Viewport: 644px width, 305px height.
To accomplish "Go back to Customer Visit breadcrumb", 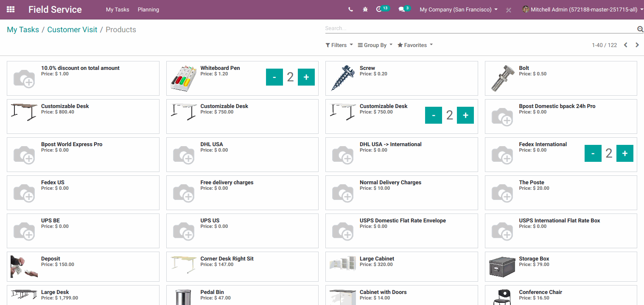I will pos(72,29).
